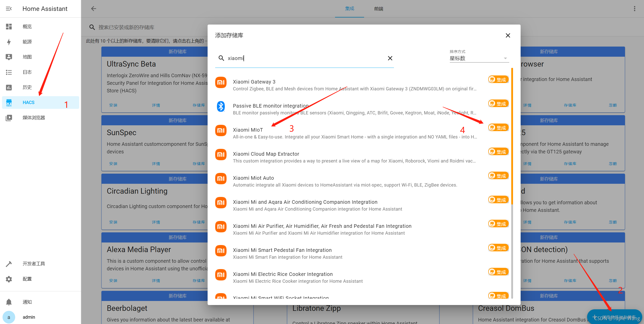Screen dimensions: 644x324
Task: Open Notifications (通知) bell icon
Action: click(9, 302)
